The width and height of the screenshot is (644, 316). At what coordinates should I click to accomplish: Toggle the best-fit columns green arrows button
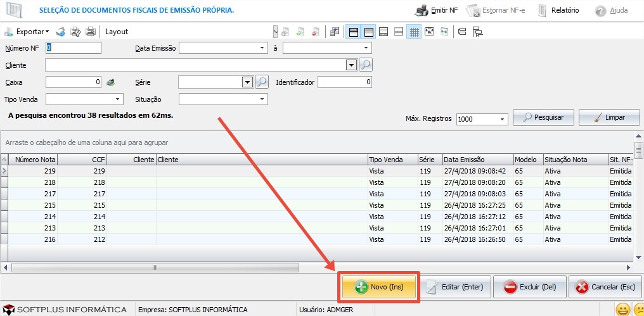click(444, 32)
